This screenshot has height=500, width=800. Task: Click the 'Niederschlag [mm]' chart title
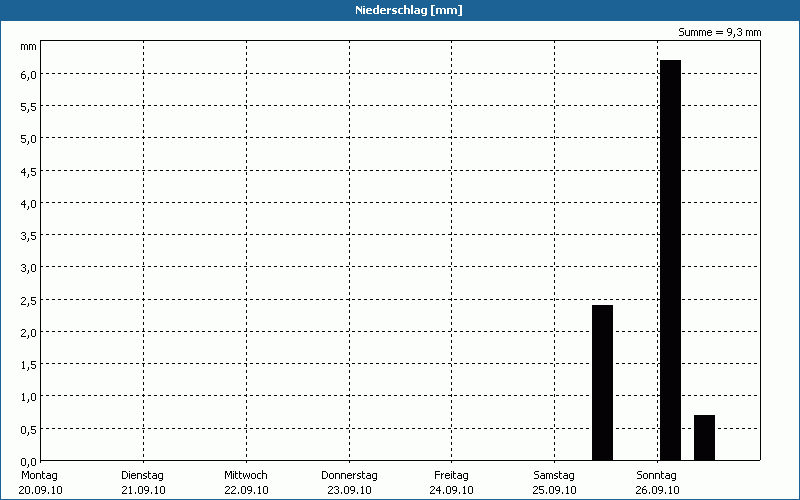[409, 10]
